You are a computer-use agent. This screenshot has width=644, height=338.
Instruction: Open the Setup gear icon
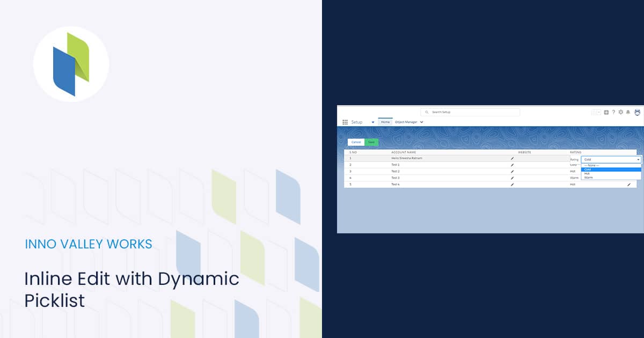[621, 112]
